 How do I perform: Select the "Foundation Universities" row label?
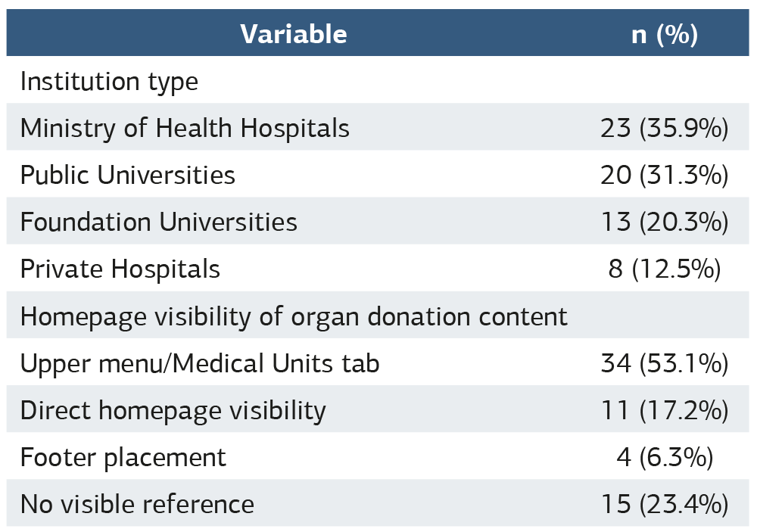(158, 222)
